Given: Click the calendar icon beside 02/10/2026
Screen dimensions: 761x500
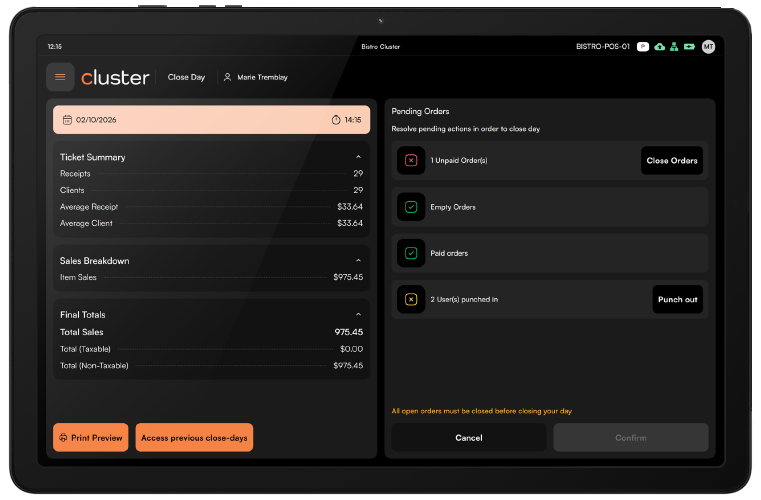Looking at the screenshot, I should [67, 120].
